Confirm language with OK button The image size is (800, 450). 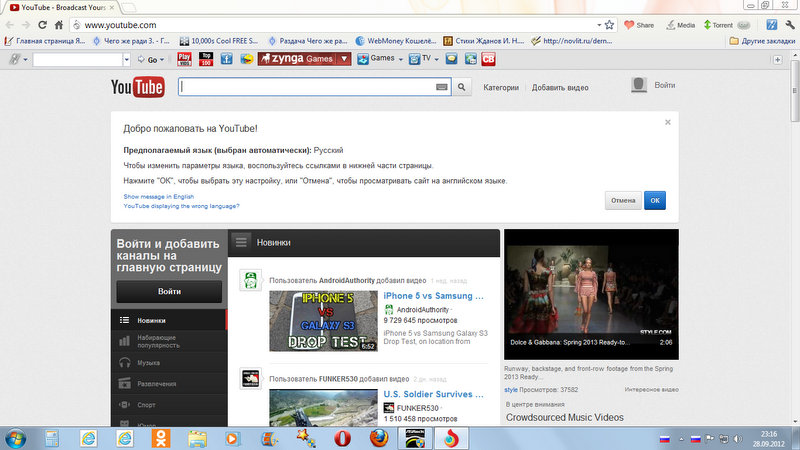click(x=655, y=201)
